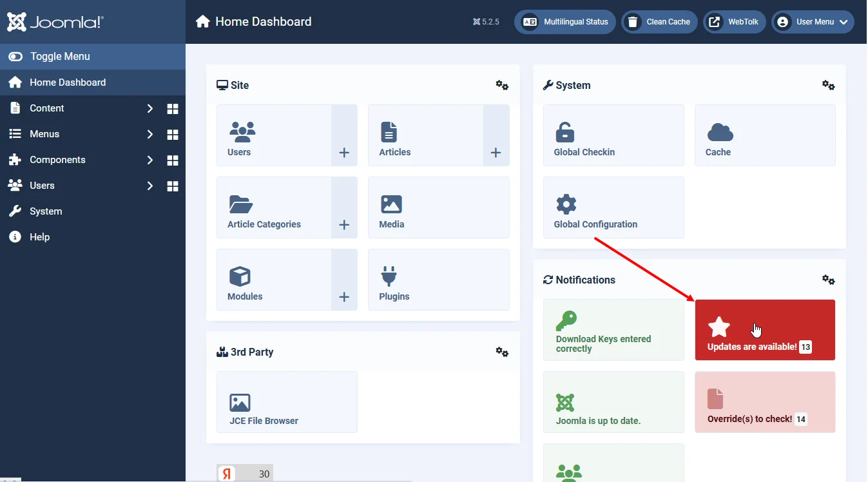This screenshot has height=482, width=868.
Task: Open the User Menu dropdown
Action: point(813,22)
